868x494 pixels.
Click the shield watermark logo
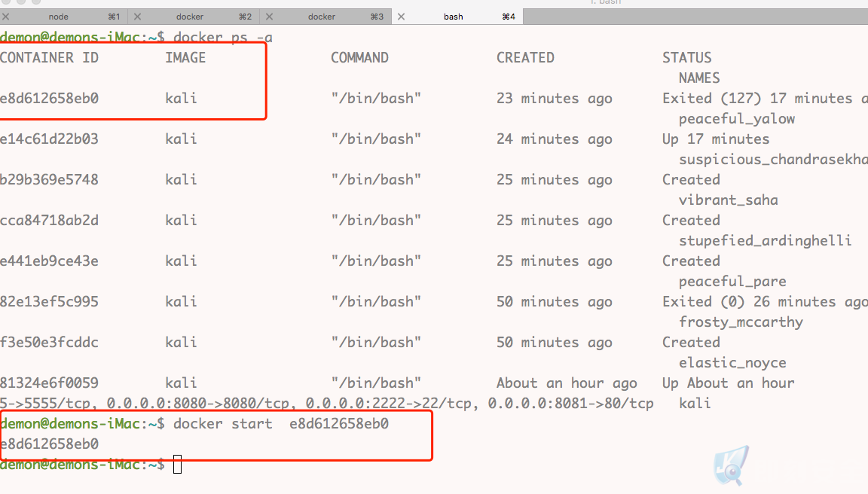732,465
